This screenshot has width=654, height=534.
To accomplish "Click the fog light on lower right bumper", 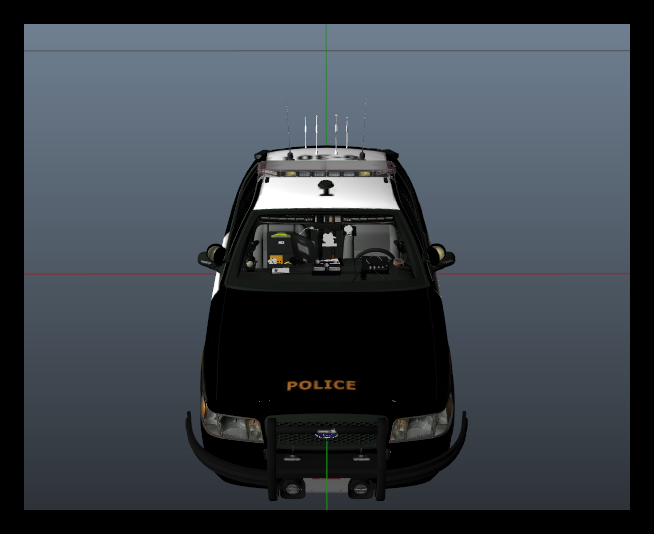I will point(360,489).
